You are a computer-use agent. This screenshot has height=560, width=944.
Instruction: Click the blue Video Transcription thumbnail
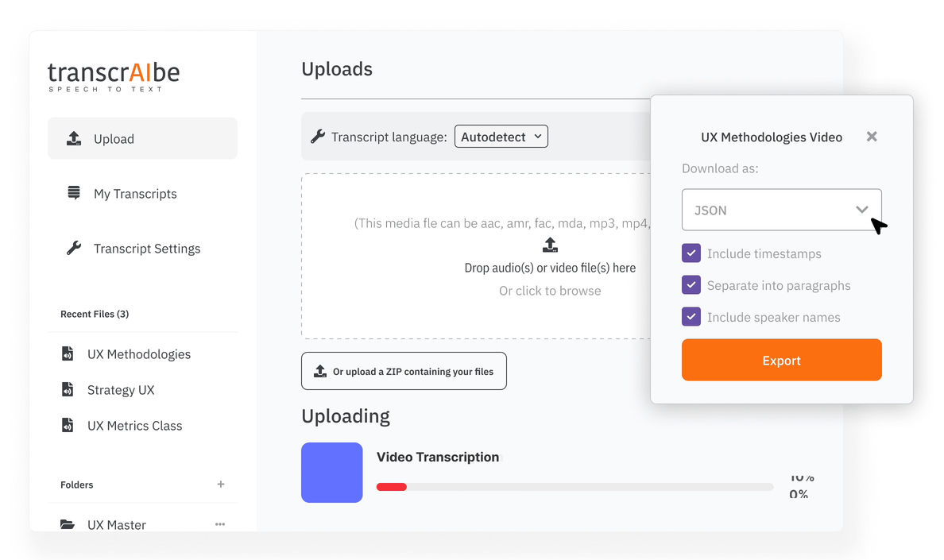click(332, 472)
